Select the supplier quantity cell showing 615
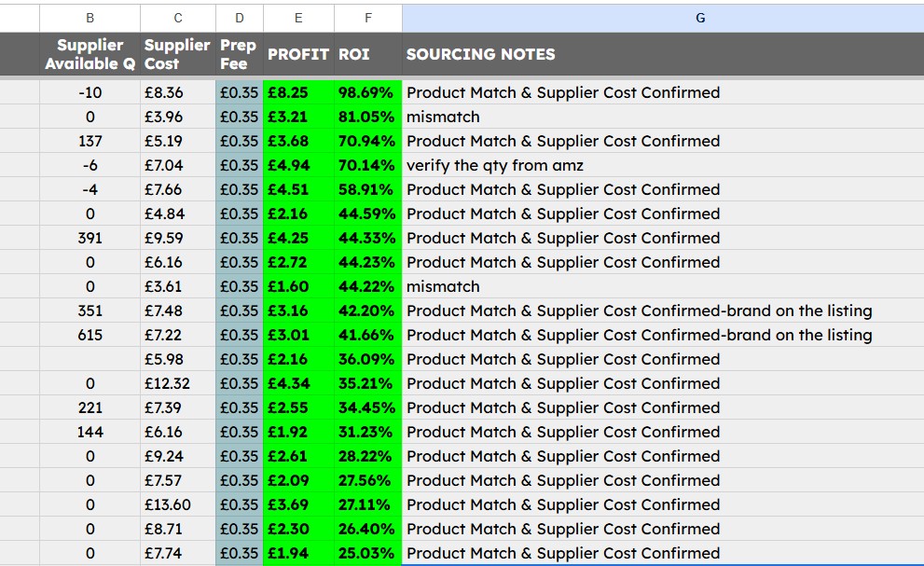The height and width of the screenshot is (566, 924). (90, 335)
